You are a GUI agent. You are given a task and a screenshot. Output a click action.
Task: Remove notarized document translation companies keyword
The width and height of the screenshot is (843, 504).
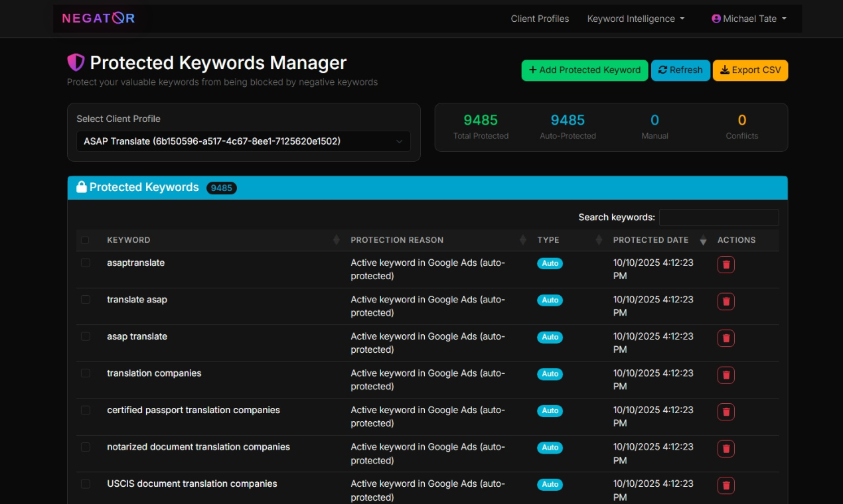pos(726,449)
